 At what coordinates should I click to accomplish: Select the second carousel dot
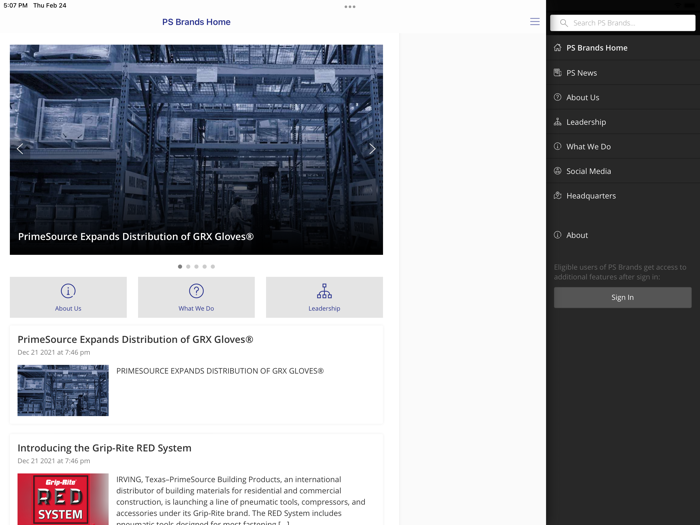pos(188,267)
